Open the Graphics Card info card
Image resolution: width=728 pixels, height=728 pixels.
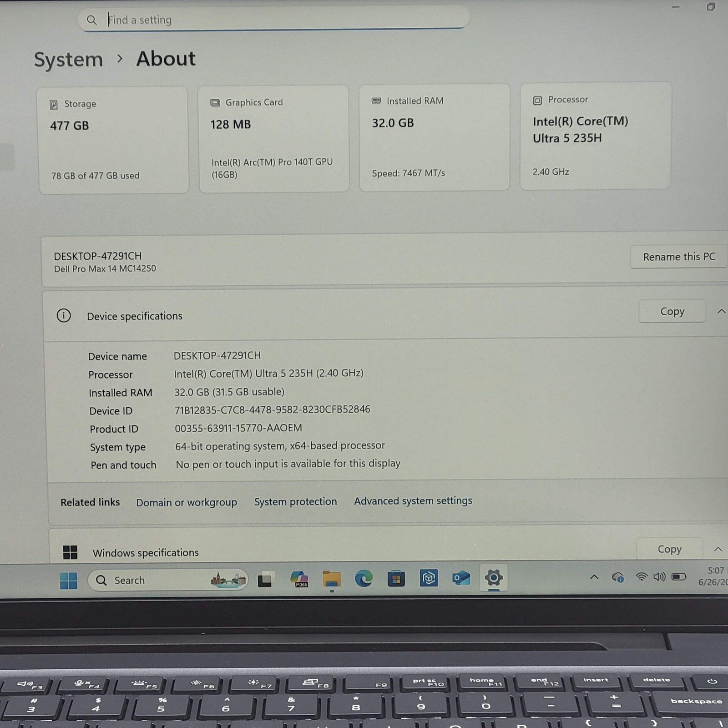coord(274,139)
